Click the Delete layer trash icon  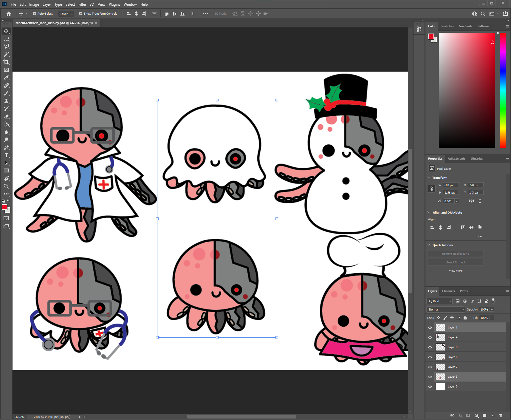coord(501,415)
